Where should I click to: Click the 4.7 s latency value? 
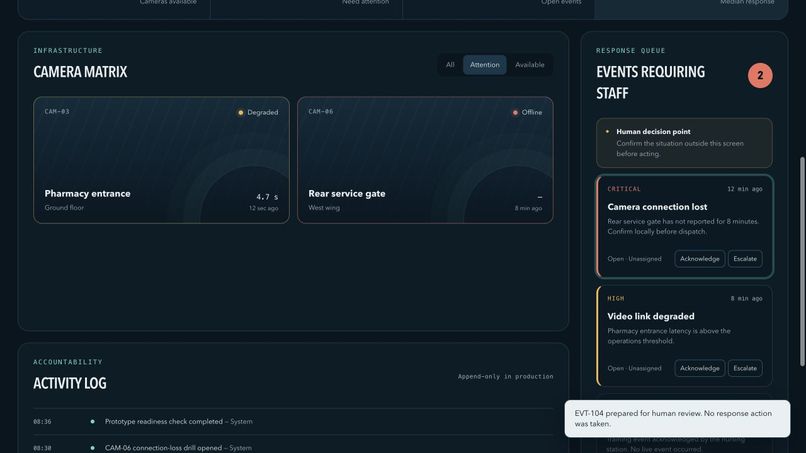pyautogui.click(x=267, y=197)
